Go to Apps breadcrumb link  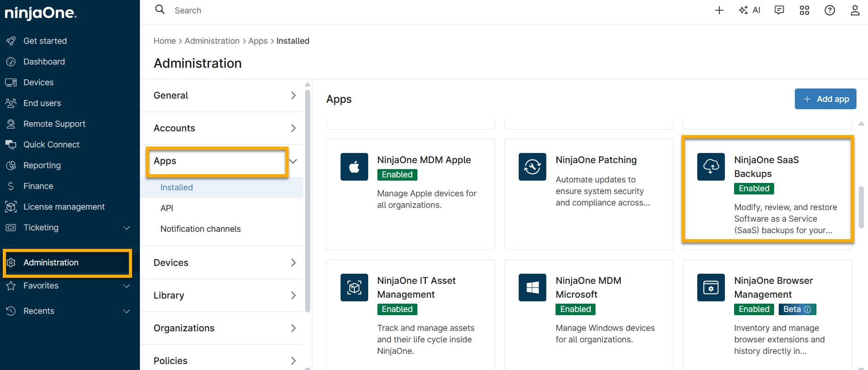tap(258, 41)
